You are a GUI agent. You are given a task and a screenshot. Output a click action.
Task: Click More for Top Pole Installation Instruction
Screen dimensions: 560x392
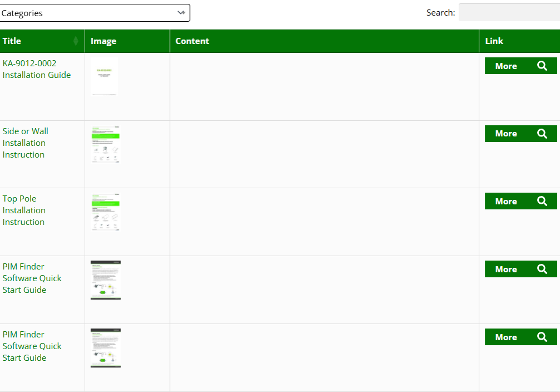point(520,201)
